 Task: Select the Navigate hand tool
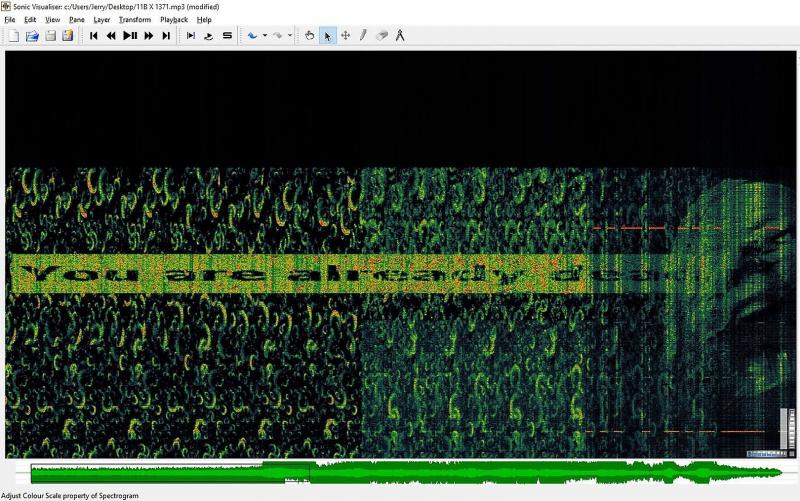[309, 36]
